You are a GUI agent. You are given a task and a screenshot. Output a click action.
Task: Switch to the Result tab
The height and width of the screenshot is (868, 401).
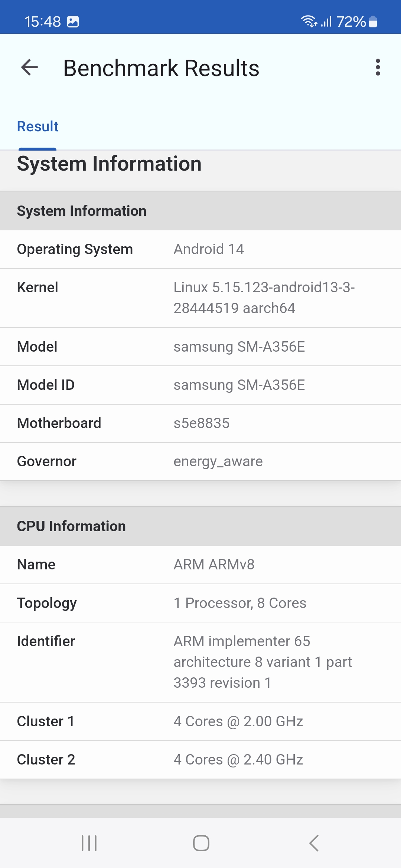(x=38, y=126)
